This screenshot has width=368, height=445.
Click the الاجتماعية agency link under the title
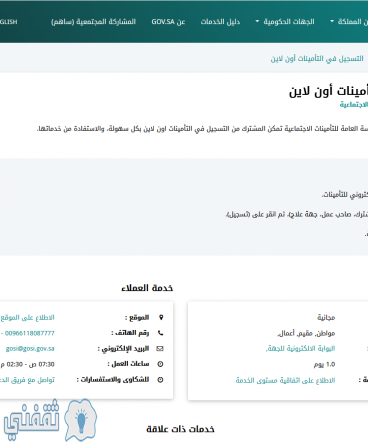(x=354, y=105)
